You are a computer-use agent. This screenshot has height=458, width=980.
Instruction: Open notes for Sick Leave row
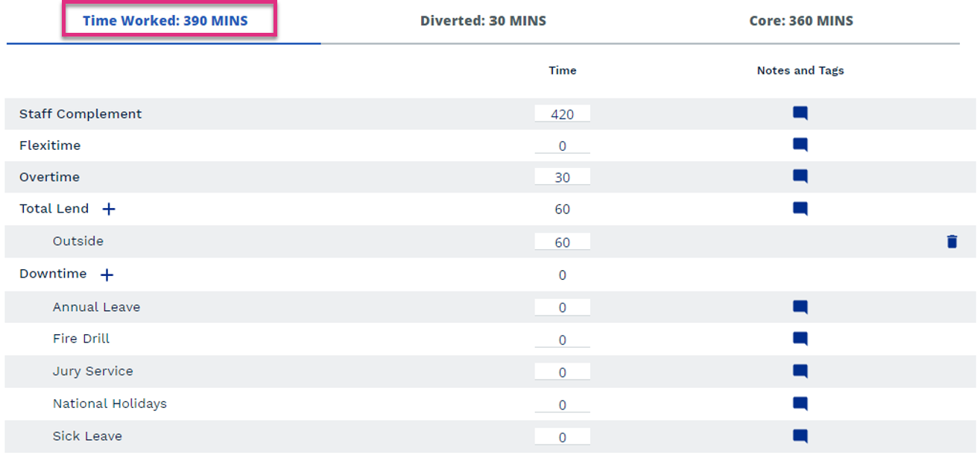800,436
